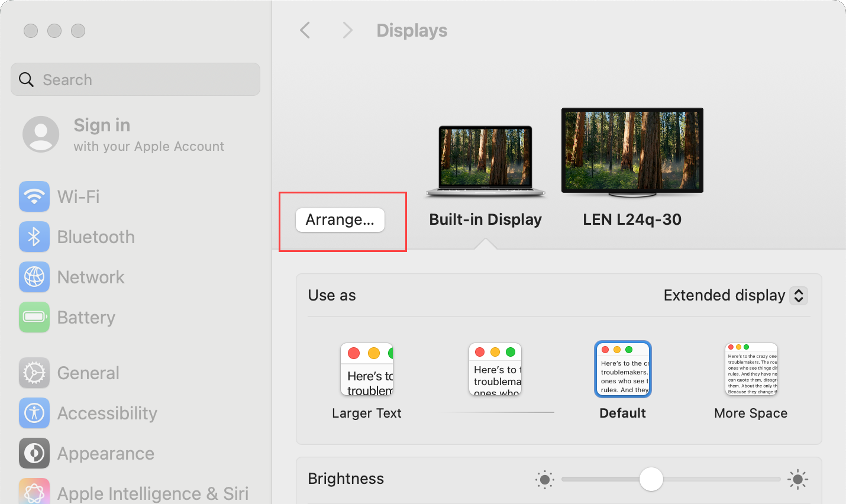Choose the second resolution option preview

tap(495, 369)
